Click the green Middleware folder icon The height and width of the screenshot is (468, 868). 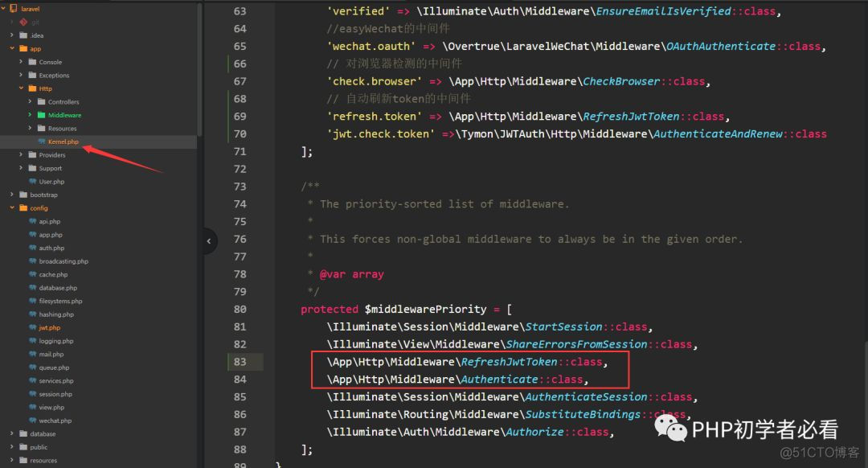[41, 115]
